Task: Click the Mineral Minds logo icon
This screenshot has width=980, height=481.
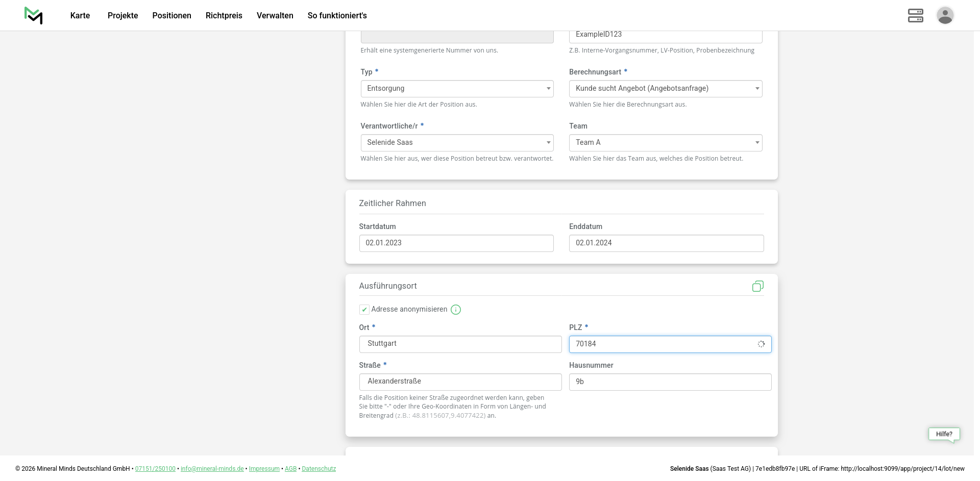Action: point(34,15)
